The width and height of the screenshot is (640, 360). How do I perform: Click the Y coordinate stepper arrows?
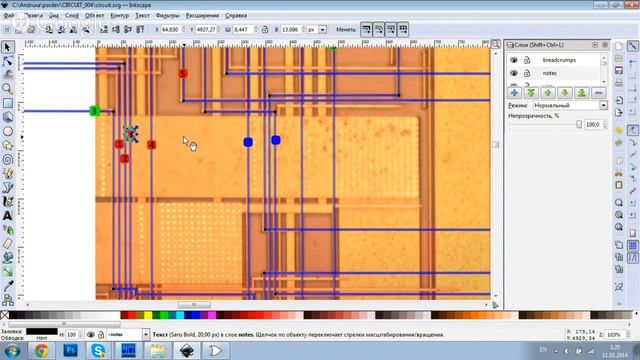219,29
